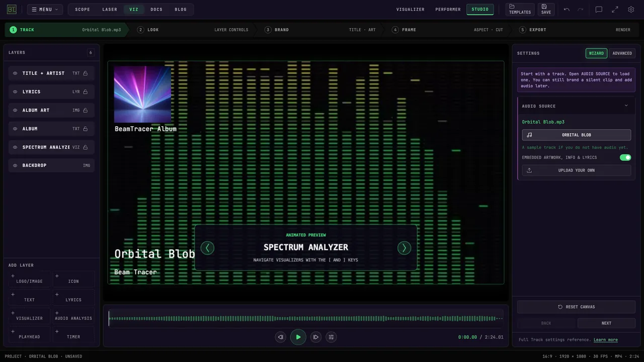Open the Templates folder button
The height and width of the screenshot is (362, 644).
click(520, 9)
